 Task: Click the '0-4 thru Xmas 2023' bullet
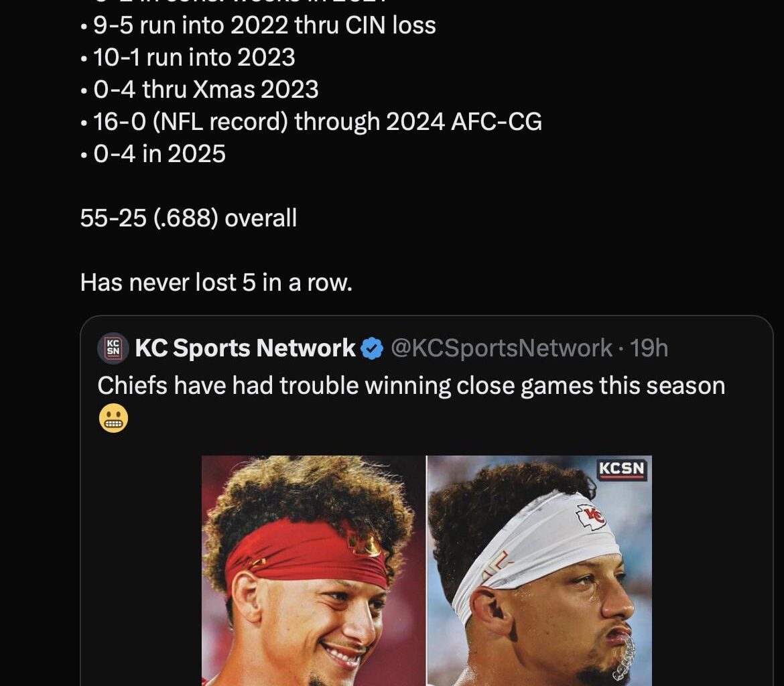[x=199, y=89]
